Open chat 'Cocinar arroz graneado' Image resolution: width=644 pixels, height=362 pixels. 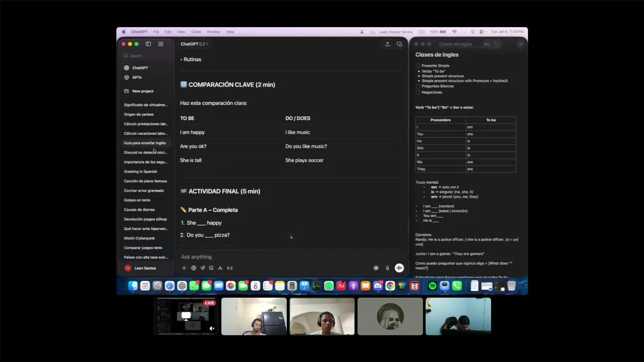coord(144,191)
